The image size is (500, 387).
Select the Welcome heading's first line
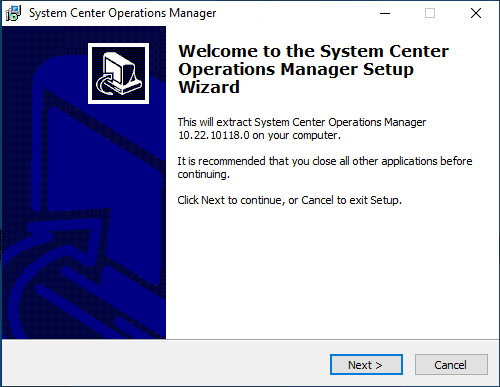[x=314, y=51]
